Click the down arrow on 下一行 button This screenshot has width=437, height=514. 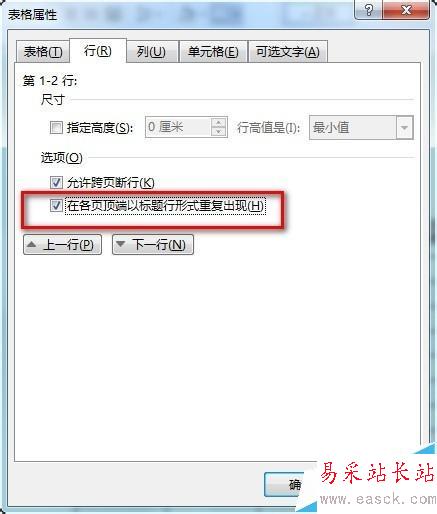pyautogui.click(x=121, y=244)
